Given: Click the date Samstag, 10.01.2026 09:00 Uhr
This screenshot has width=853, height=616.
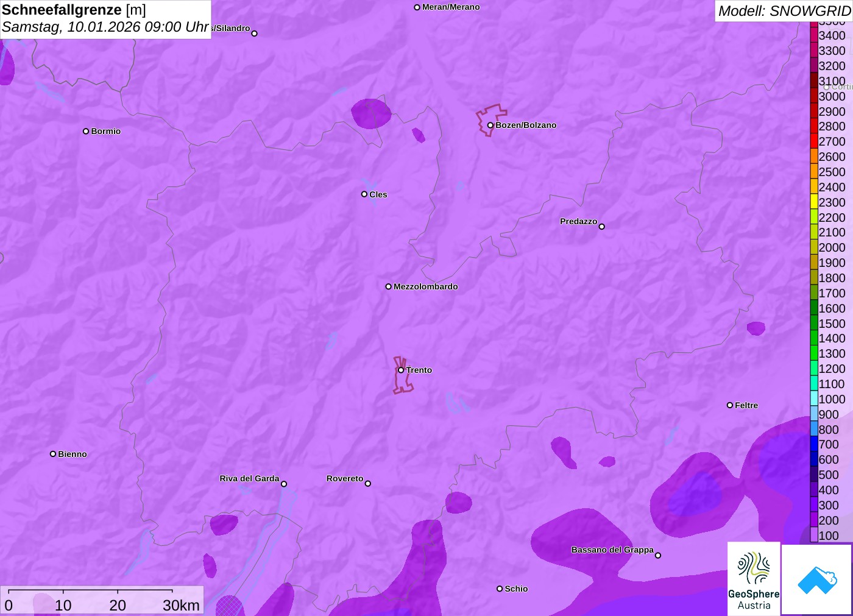Looking at the screenshot, I should (105, 27).
